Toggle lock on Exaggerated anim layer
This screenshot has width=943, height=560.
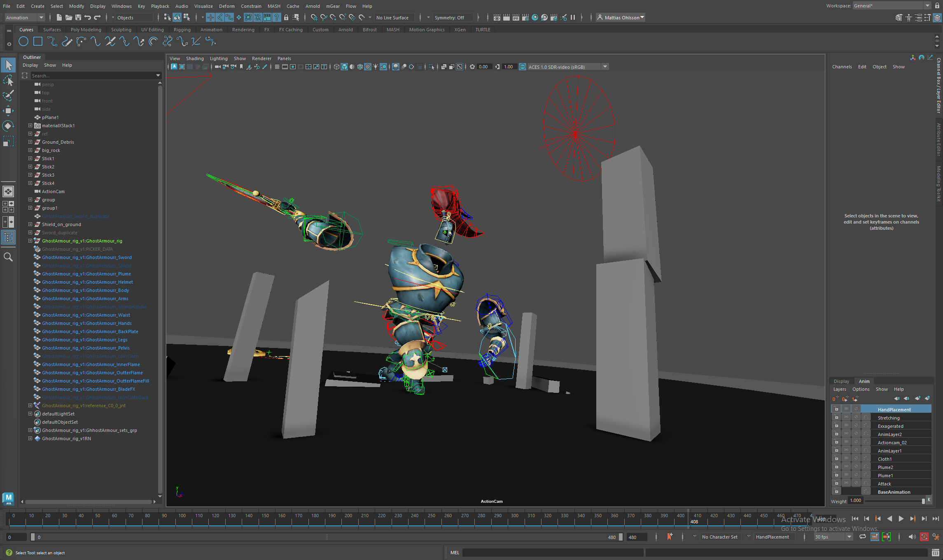click(x=836, y=426)
